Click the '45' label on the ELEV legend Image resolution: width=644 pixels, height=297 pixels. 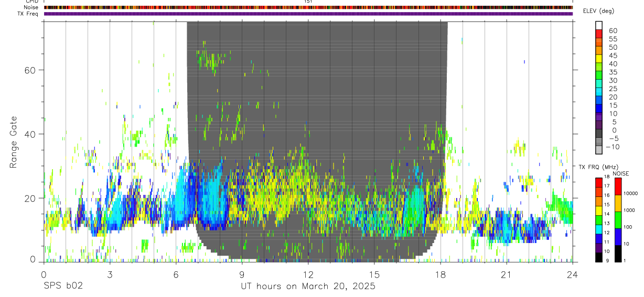[x=613, y=56]
